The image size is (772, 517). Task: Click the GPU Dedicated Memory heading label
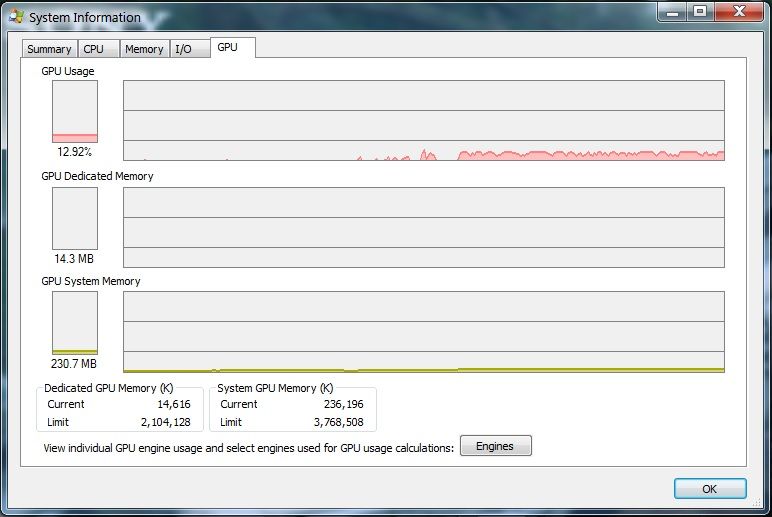click(x=97, y=176)
